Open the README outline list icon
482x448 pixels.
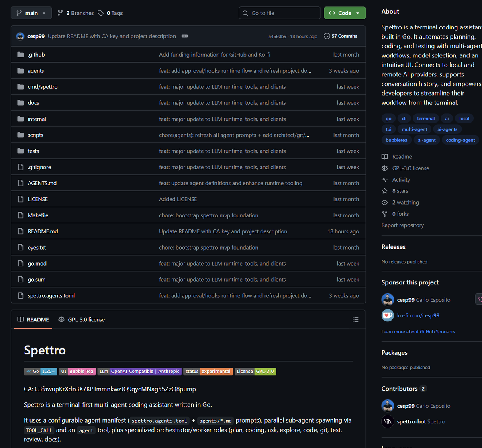click(355, 320)
